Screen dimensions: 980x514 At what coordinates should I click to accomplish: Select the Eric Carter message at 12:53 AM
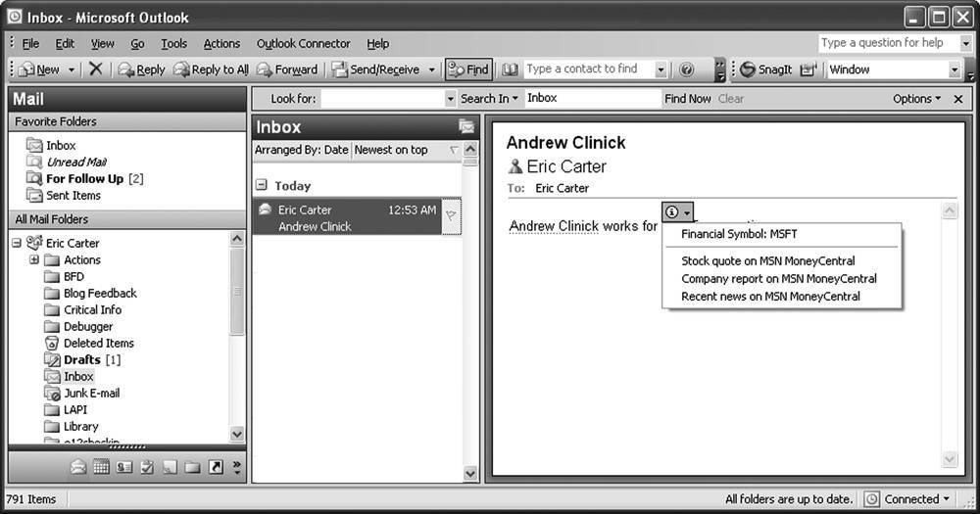coord(348,216)
